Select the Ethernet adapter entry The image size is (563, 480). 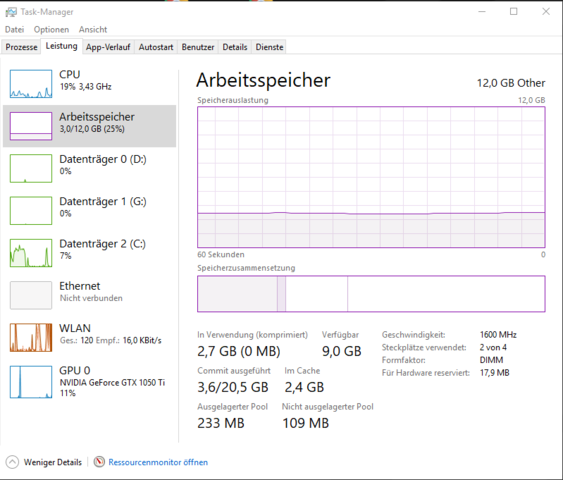89,295
